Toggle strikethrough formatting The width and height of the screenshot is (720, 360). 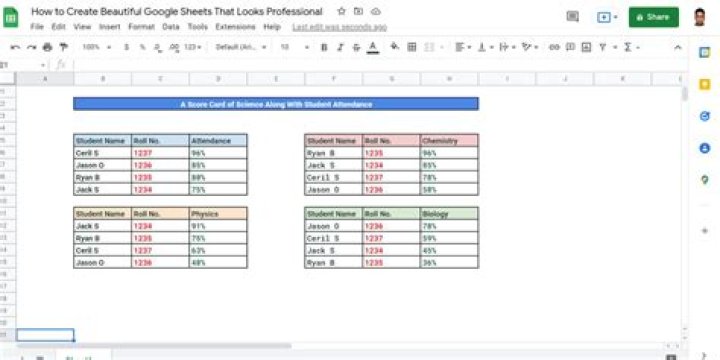pos(356,47)
